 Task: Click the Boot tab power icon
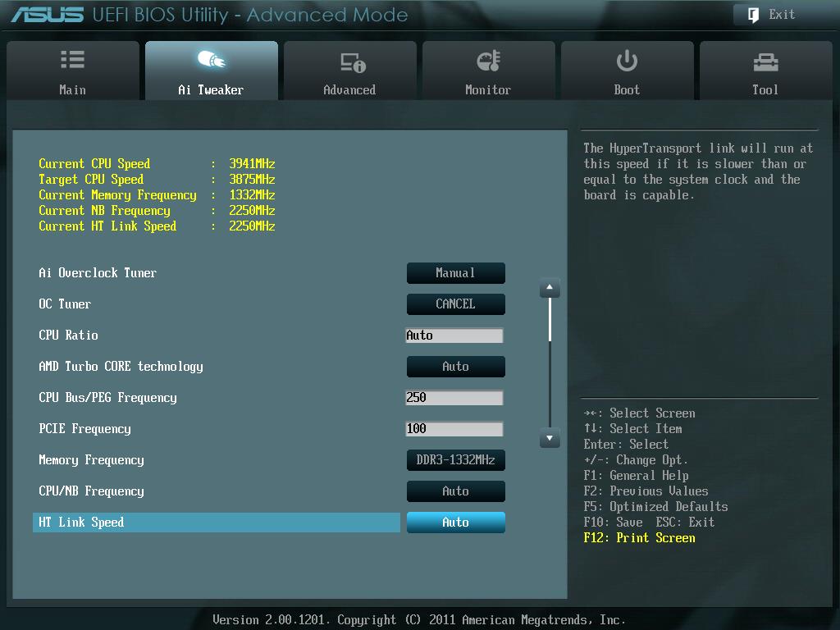(x=627, y=61)
